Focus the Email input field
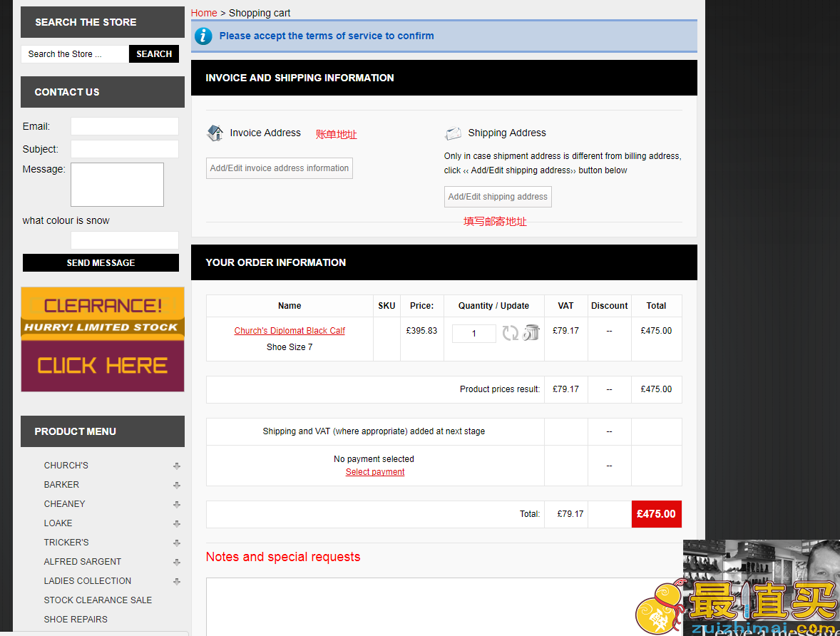 pos(125,126)
